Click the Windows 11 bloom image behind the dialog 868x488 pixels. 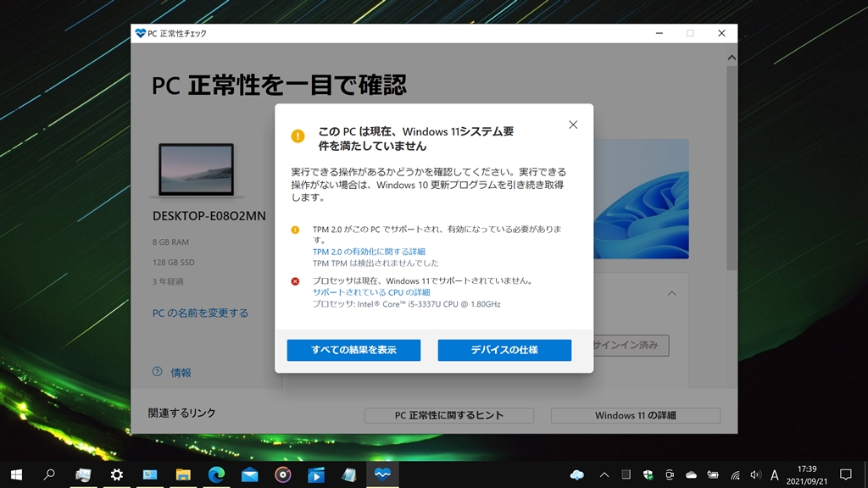coord(641,198)
